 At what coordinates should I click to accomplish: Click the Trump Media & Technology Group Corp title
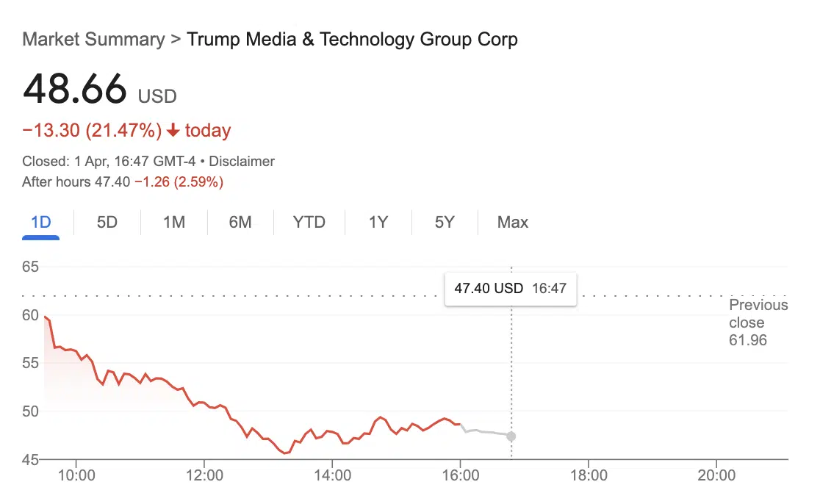(x=352, y=39)
